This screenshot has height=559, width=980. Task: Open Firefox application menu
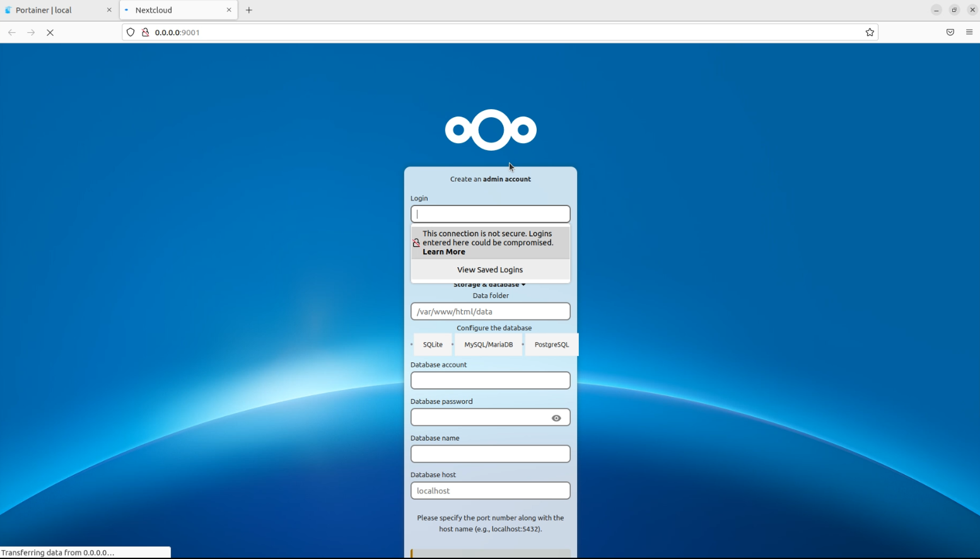click(969, 33)
